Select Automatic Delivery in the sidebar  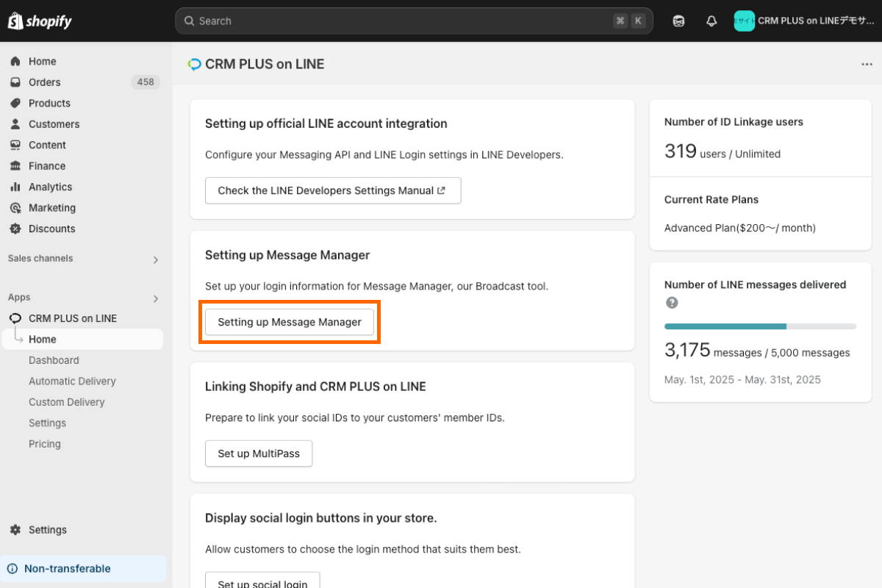pos(72,381)
